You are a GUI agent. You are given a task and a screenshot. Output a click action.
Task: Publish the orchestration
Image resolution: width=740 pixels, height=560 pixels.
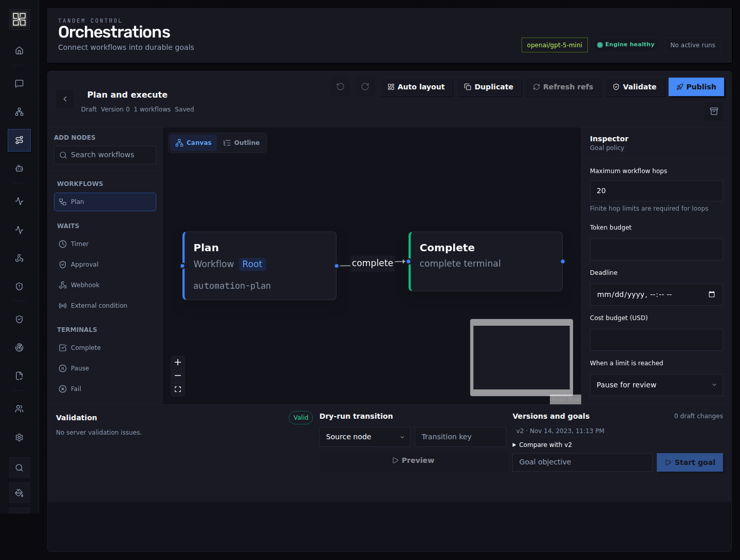696,87
